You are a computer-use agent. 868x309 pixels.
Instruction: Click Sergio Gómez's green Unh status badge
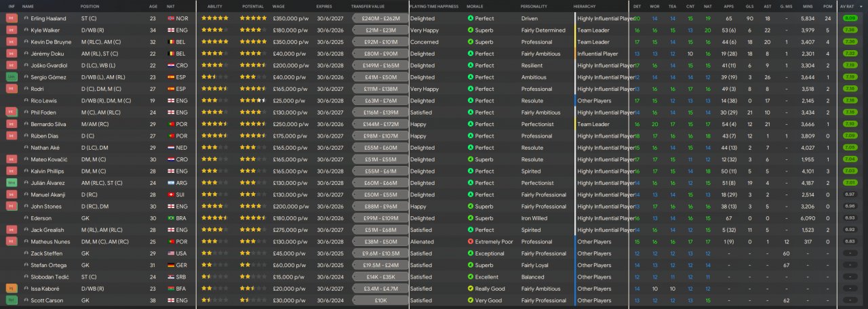[11, 77]
